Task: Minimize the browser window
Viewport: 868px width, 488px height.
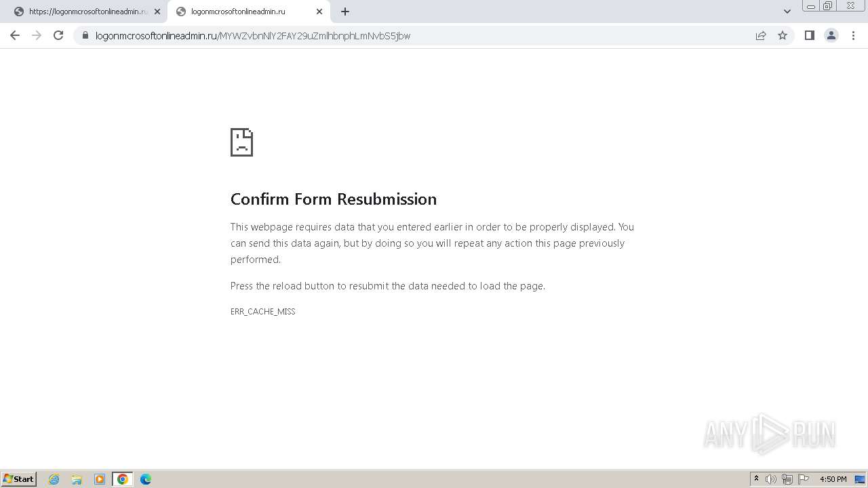Action: (811, 5)
